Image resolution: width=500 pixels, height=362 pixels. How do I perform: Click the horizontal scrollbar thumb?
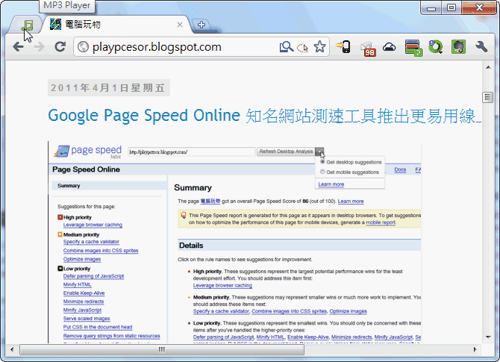(x=162, y=350)
